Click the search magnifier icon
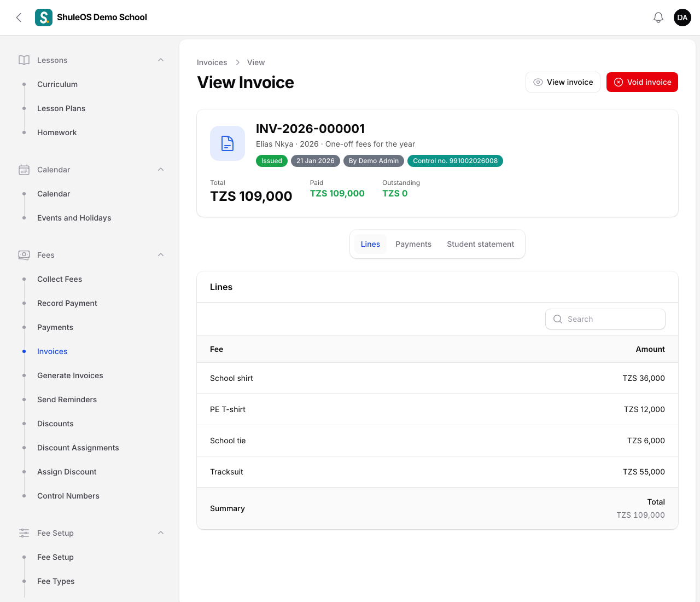This screenshot has height=602, width=700. (x=558, y=319)
